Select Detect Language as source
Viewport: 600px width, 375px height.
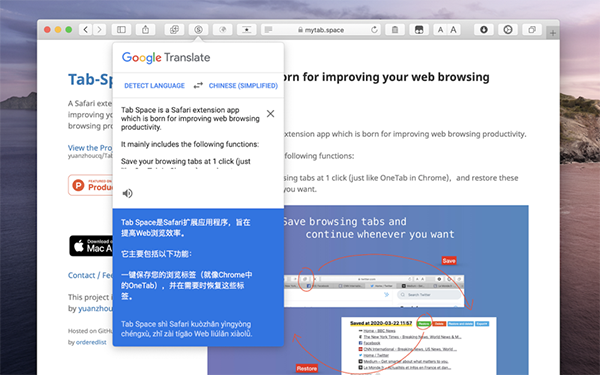pyautogui.click(x=154, y=86)
